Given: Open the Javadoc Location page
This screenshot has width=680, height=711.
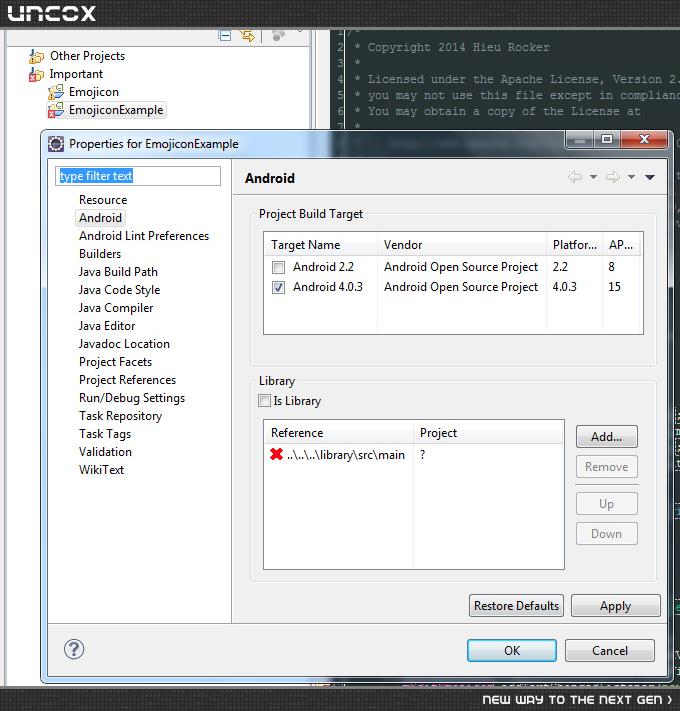Looking at the screenshot, I should pos(124,344).
